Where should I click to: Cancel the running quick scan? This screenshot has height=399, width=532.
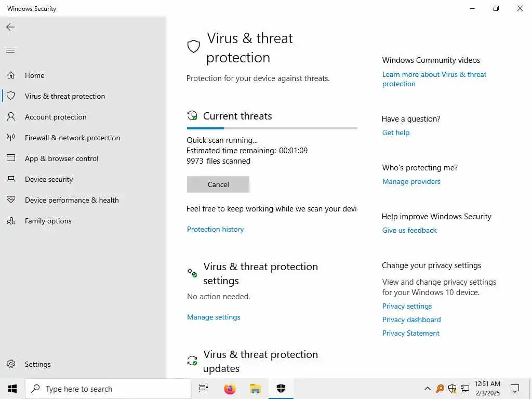click(x=218, y=184)
